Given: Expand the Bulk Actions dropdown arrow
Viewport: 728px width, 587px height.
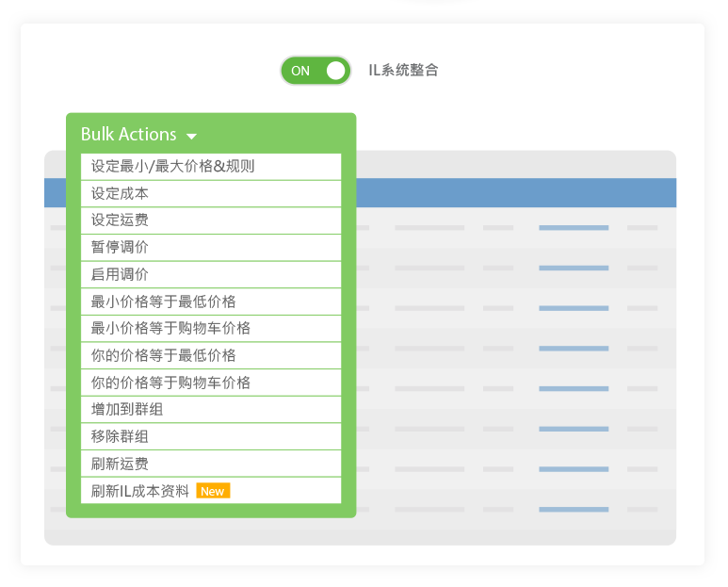Looking at the screenshot, I should click(192, 137).
